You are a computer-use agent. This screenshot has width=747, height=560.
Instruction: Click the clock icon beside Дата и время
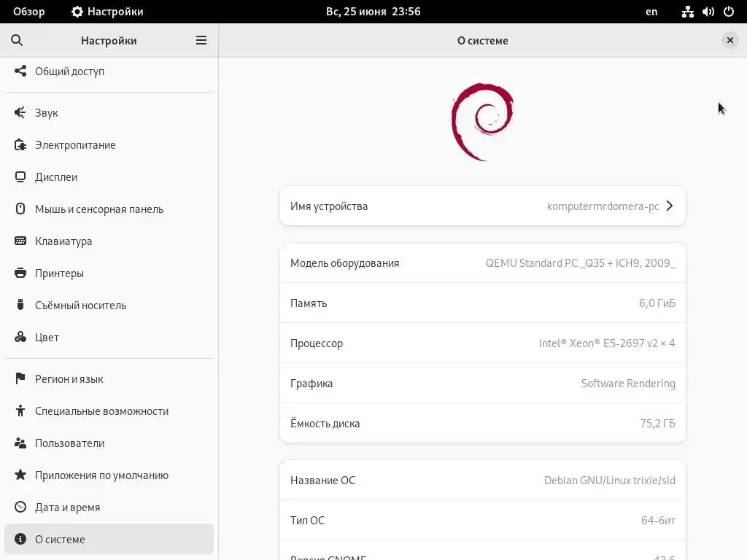pos(20,507)
